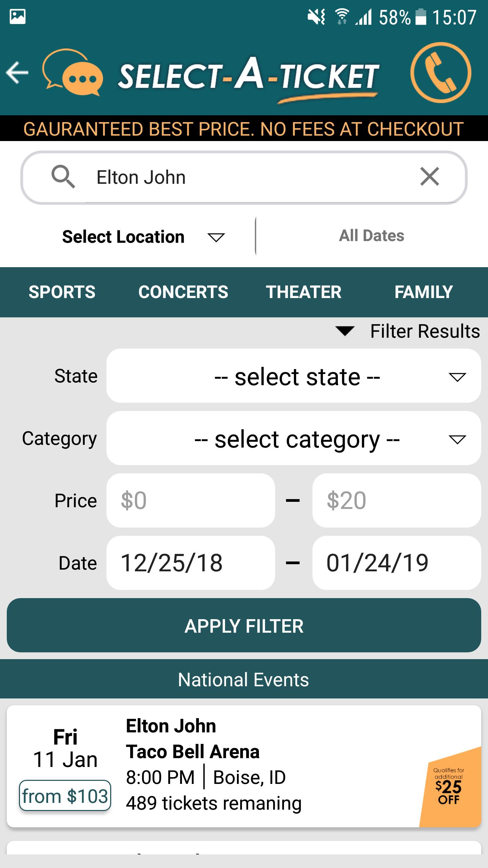Viewport: 488px width, 868px height.
Task: Tap the minimum price $0 field
Action: click(190, 500)
